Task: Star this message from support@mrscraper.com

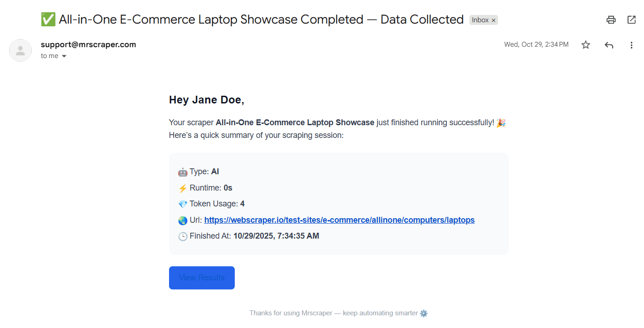Action: click(x=586, y=45)
